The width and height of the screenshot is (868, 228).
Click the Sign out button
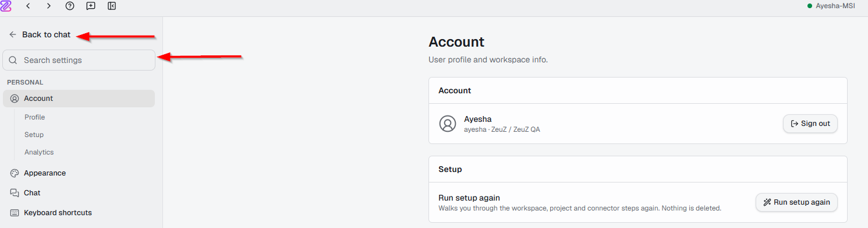[810, 124]
